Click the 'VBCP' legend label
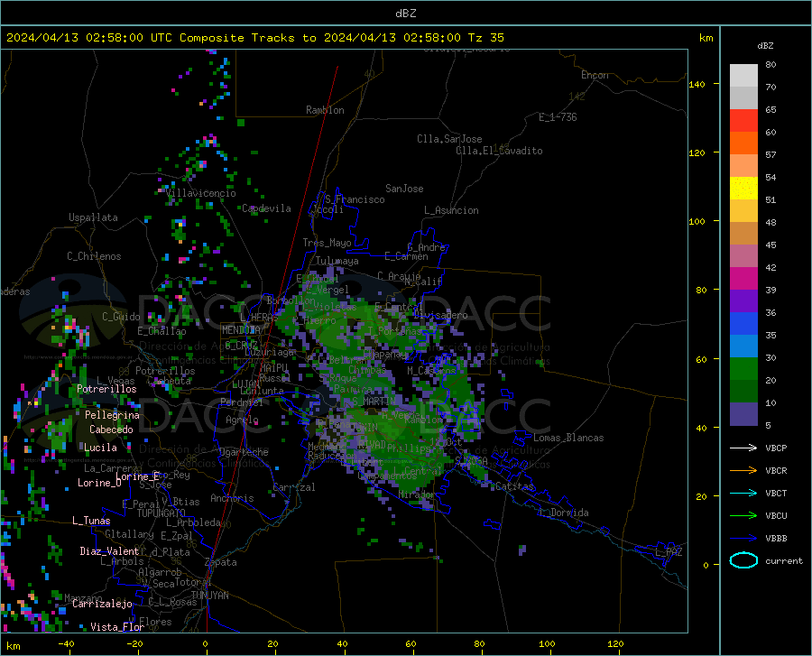 [x=776, y=448]
